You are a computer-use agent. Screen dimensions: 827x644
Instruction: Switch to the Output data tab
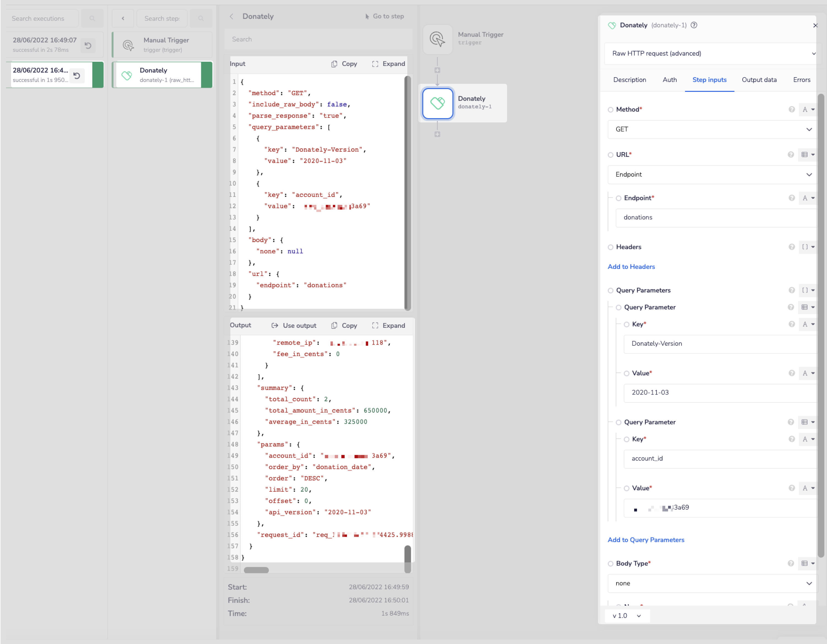point(759,80)
